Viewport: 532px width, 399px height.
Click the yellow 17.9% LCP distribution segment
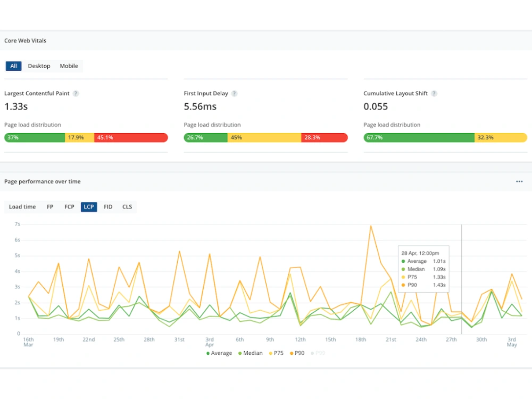tap(80, 137)
